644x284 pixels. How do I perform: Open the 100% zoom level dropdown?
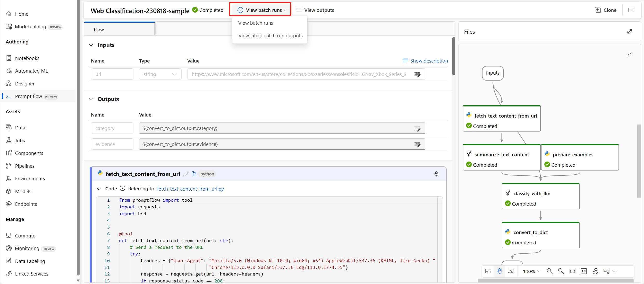click(531, 271)
